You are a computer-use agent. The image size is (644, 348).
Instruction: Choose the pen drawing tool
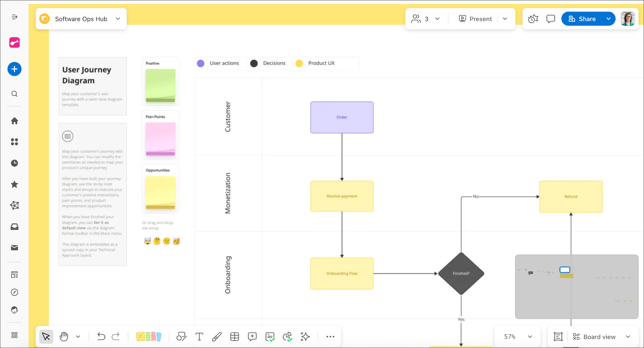click(x=217, y=337)
